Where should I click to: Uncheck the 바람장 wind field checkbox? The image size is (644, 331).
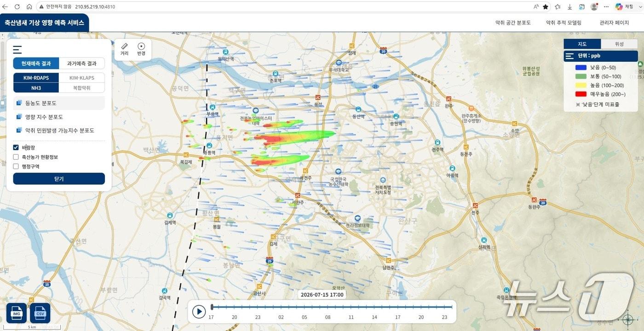[x=16, y=147]
